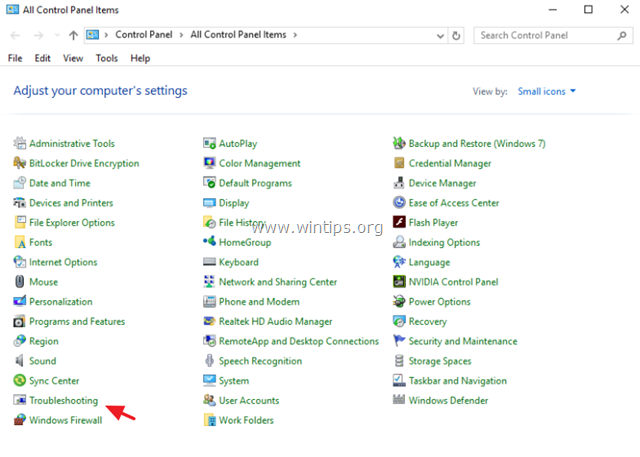Click RemoteApp and Desktop Connections link
The image size is (640, 457).
(x=299, y=341)
